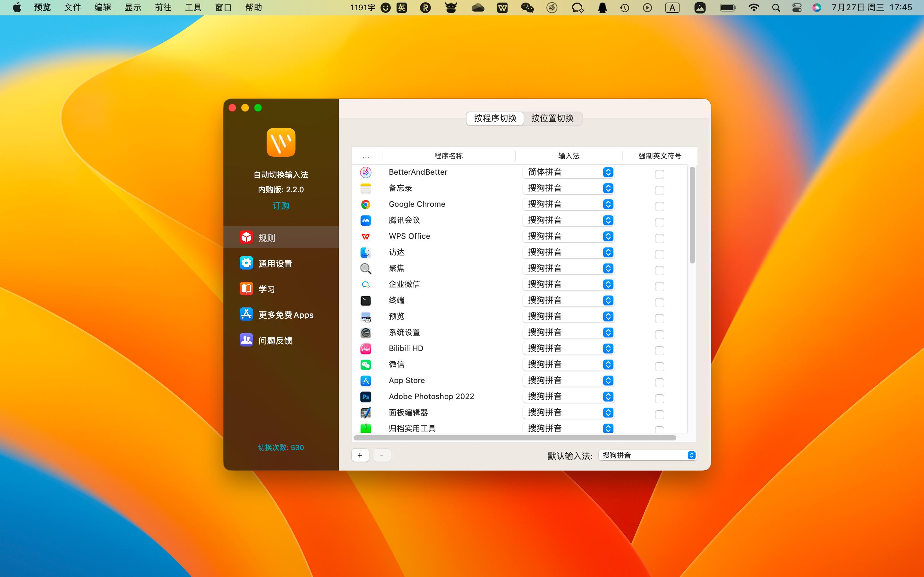Click the 订购 link below the version number
This screenshot has width=924, height=577.
click(281, 205)
